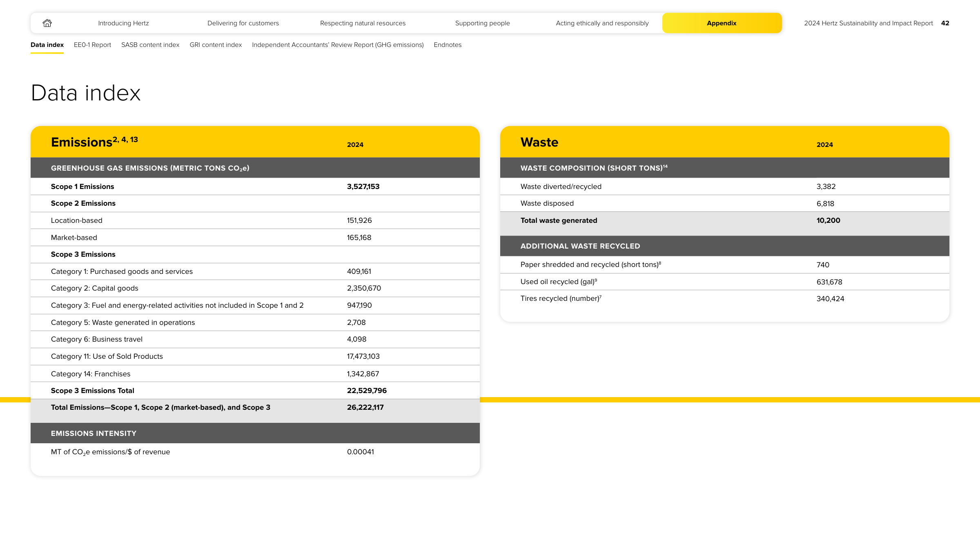Select the Scope 1 Emissions row

(x=255, y=187)
